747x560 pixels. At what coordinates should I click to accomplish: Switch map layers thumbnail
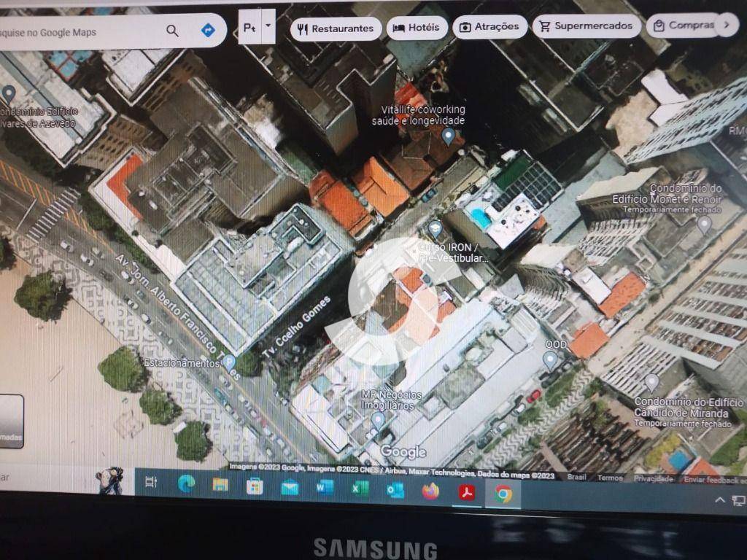click(x=10, y=421)
